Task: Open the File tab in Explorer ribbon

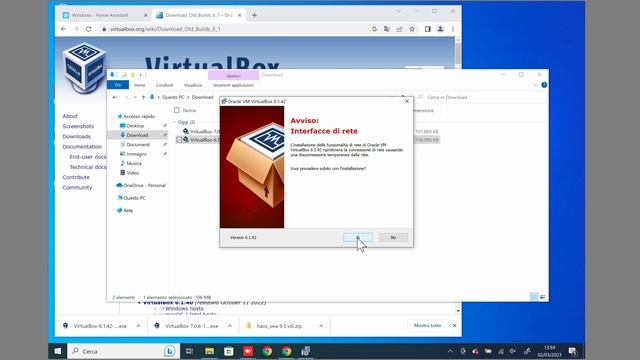Action: coord(118,85)
